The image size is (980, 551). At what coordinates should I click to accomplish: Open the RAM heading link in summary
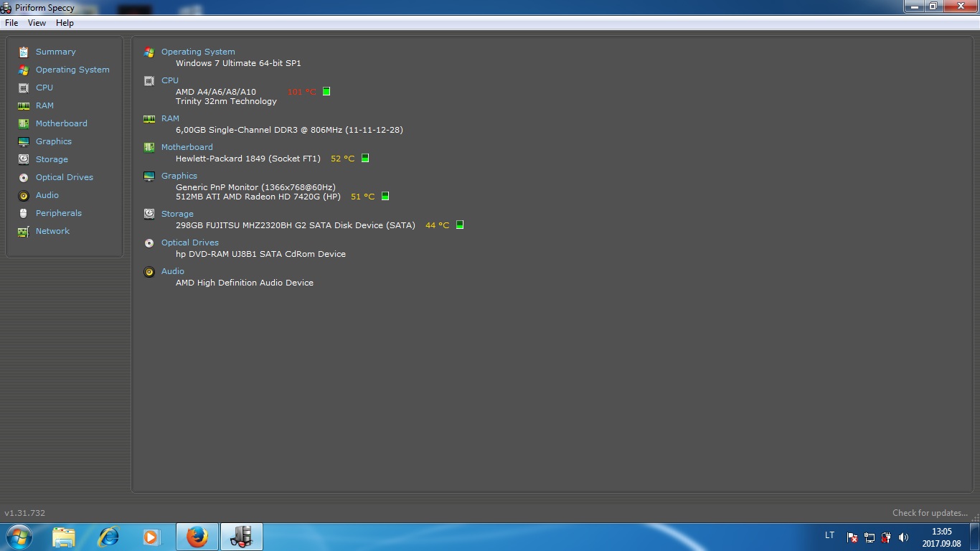pos(170,118)
